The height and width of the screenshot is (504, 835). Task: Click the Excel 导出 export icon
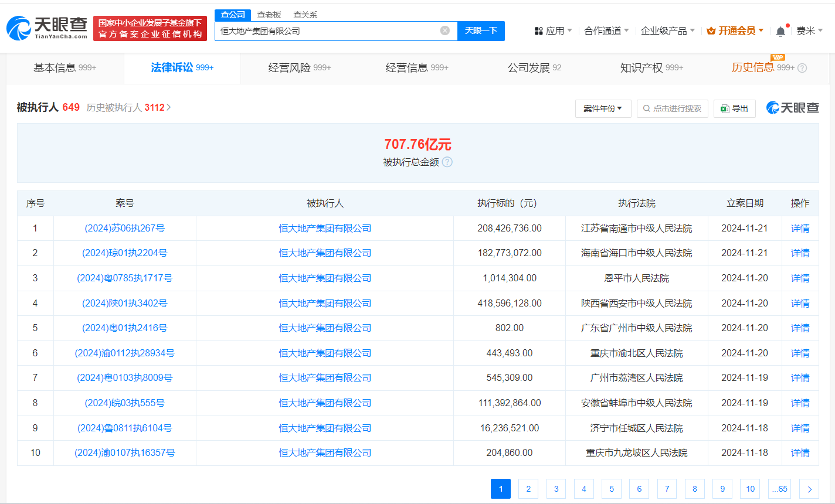point(724,108)
